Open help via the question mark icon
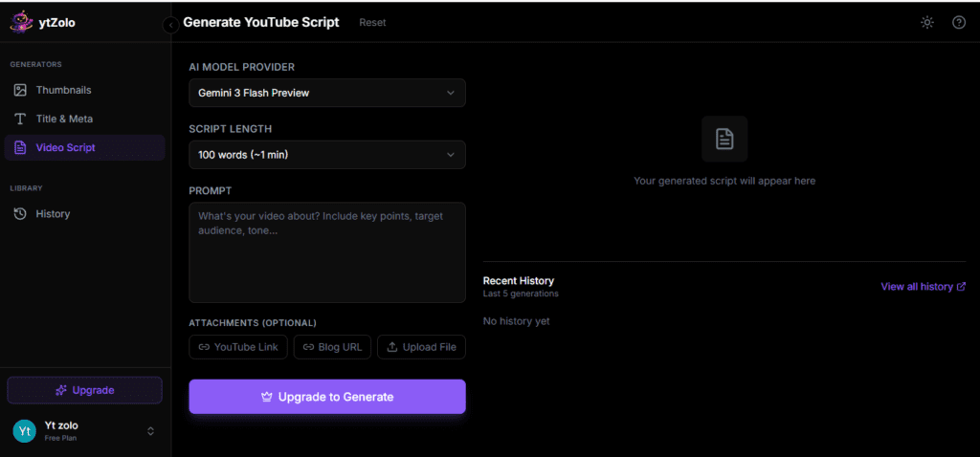 click(959, 23)
